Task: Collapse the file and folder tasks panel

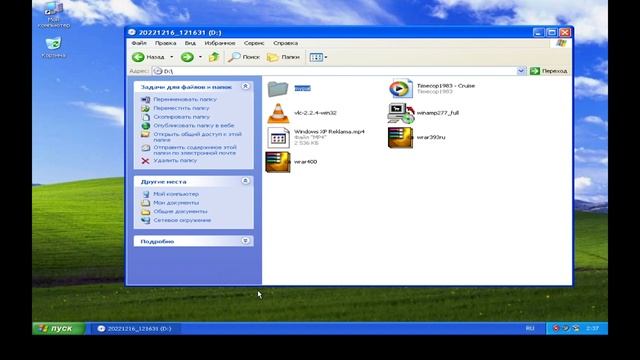Action: coord(245,87)
